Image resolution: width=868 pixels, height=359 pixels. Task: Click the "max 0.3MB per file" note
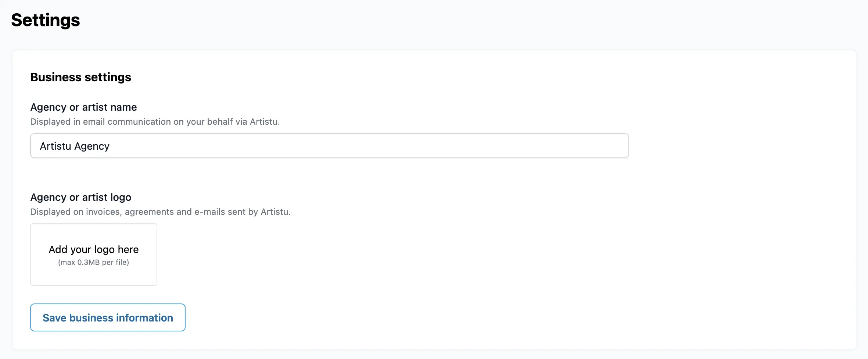click(94, 262)
